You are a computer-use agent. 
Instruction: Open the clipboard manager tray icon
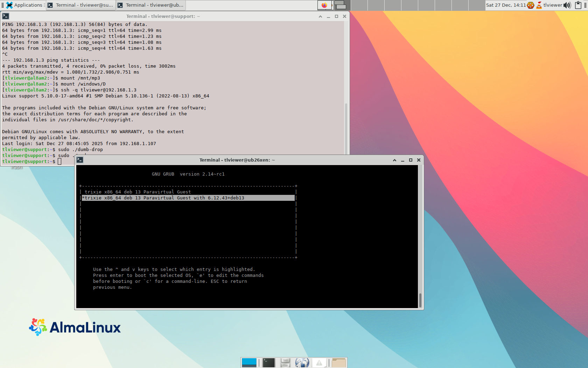[578, 5]
